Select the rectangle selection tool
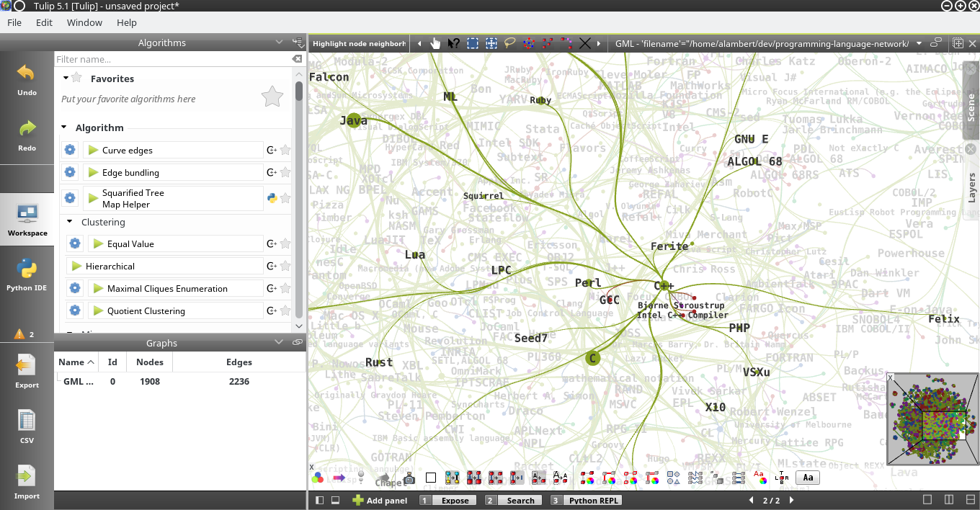 [472, 43]
